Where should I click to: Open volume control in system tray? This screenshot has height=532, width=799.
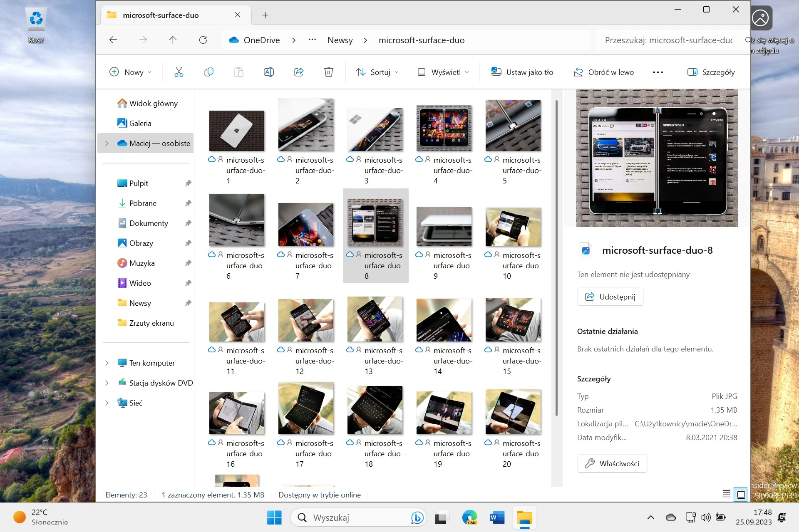(706, 517)
